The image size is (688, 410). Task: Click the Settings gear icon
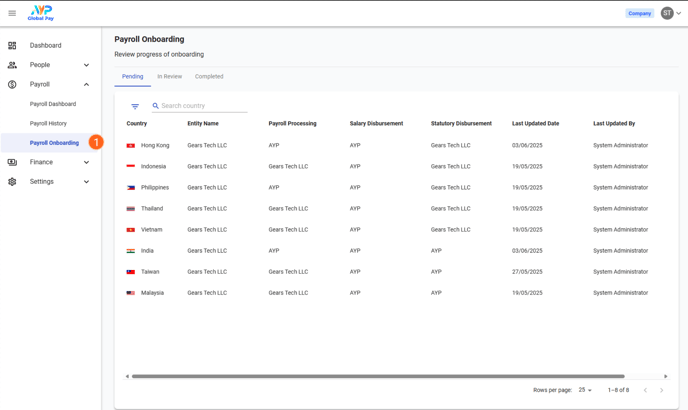[12, 182]
